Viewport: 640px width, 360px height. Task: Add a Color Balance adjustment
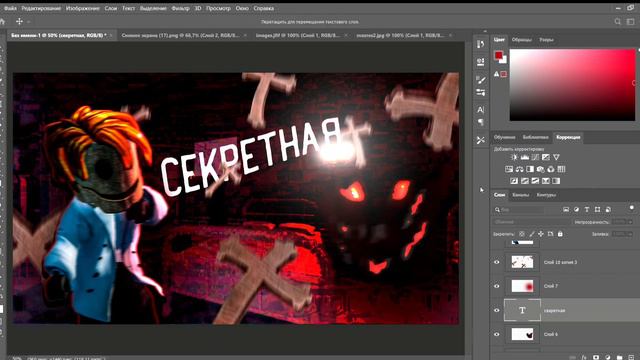click(520, 169)
